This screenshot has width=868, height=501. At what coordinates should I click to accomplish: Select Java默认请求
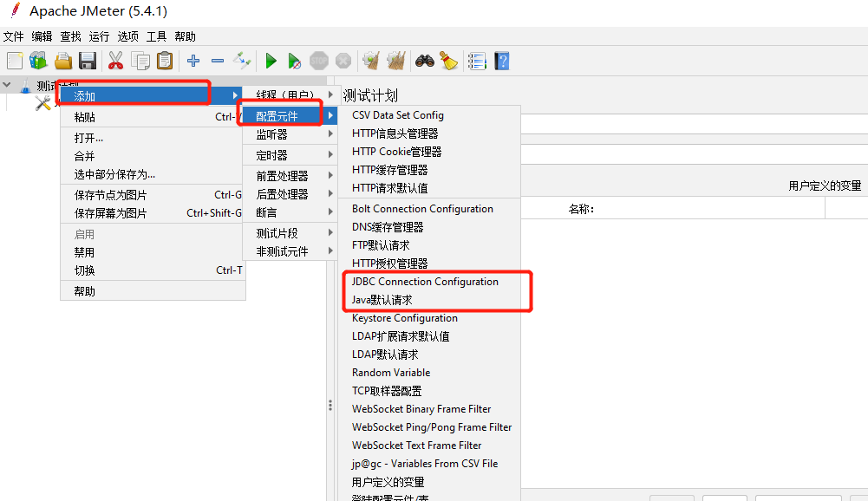(429, 300)
